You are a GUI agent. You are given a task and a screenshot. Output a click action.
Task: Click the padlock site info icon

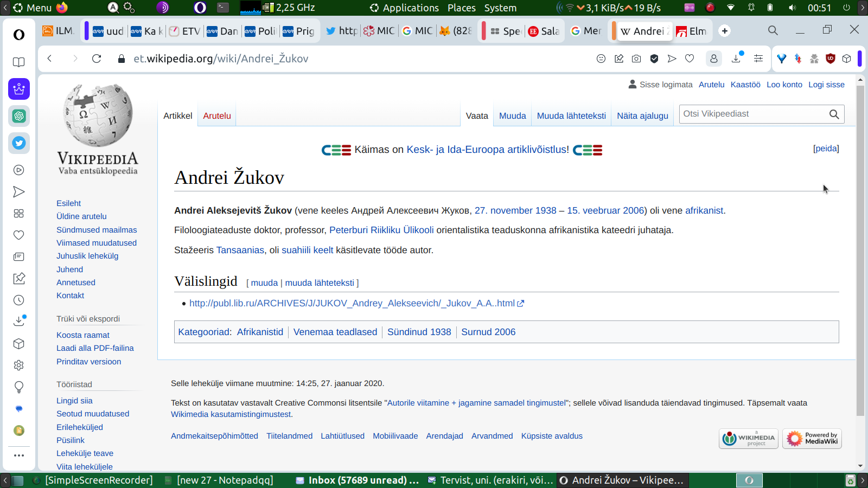pyautogui.click(x=122, y=59)
